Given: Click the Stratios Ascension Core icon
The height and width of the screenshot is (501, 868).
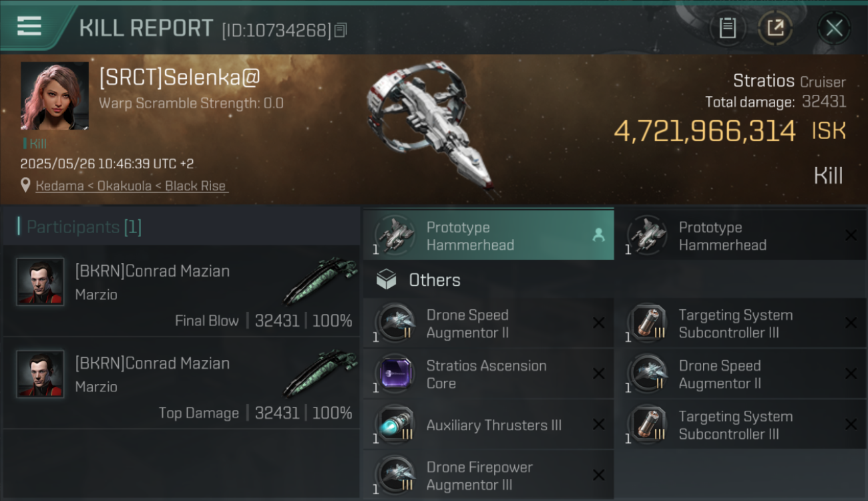Looking at the screenshot, I should point(394,373).
